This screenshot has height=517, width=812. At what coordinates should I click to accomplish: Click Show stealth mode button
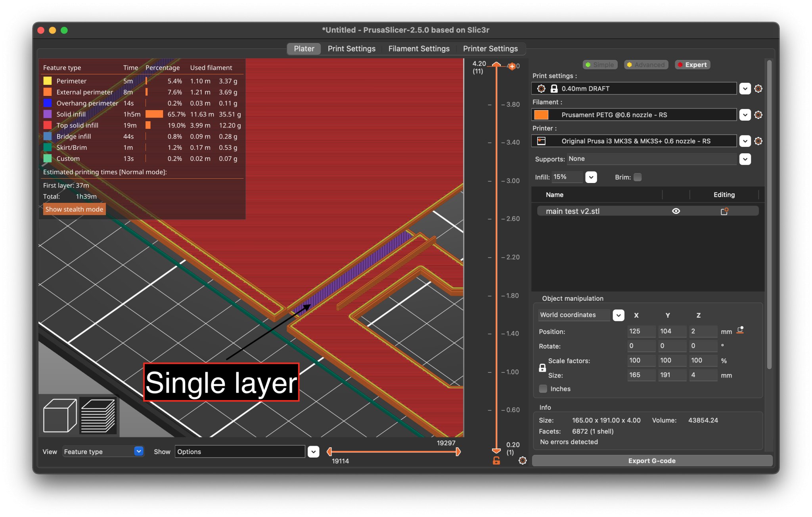pyautogui.click(x=74, y=209)
